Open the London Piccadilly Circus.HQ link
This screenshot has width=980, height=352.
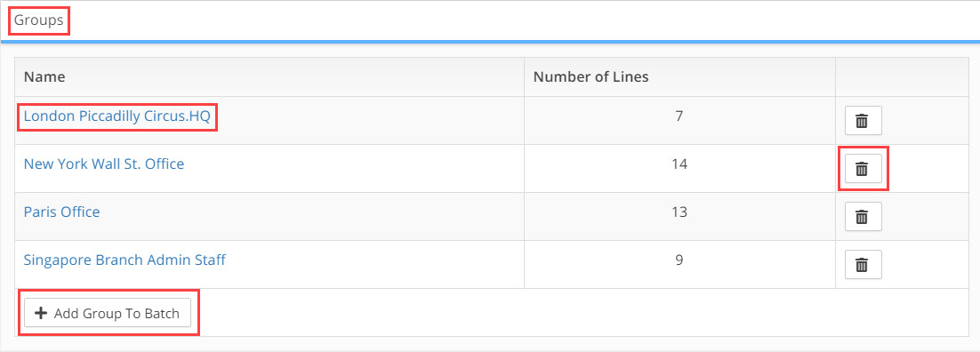(x=116, y=116)
